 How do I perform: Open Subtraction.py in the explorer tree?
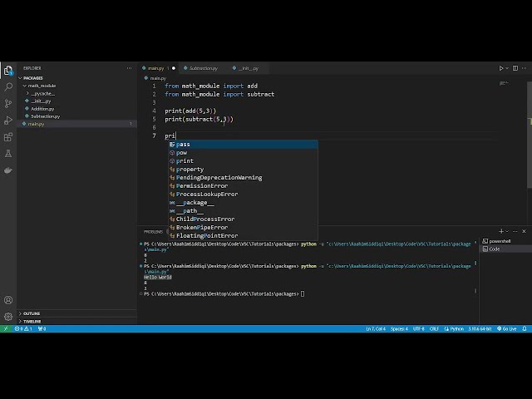click(76, 116)
